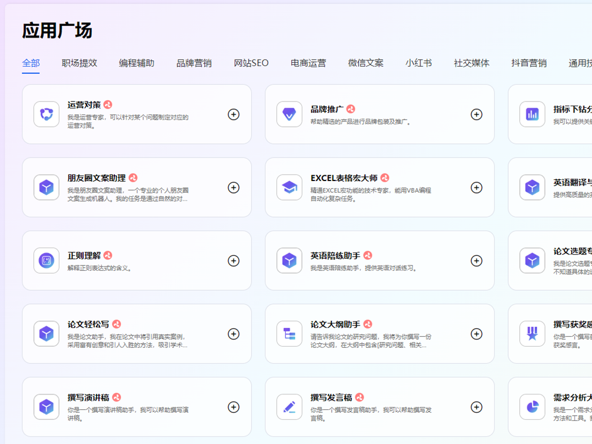Image resolution: width=592 pixels, height=444 pixels.
Task: Click the 论文大纲助手 title text
Action: pyautogui.click(x=335, y=324)
